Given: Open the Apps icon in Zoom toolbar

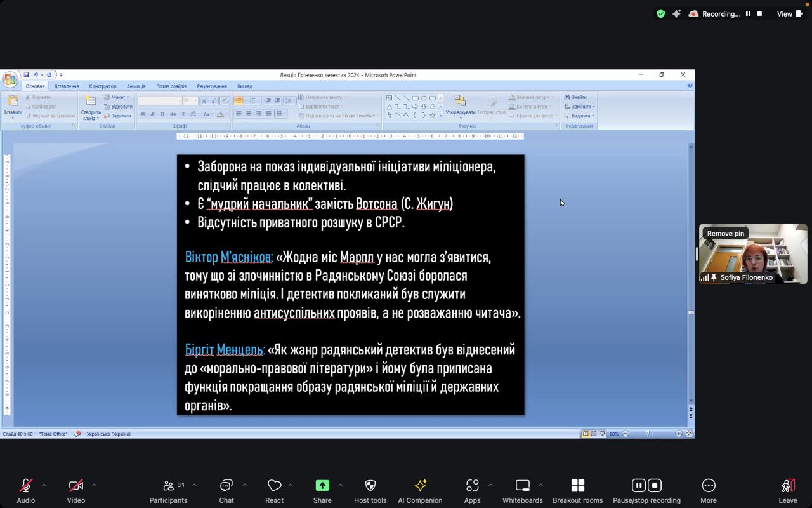Looking at the screenshot, I should pos(472,486).
